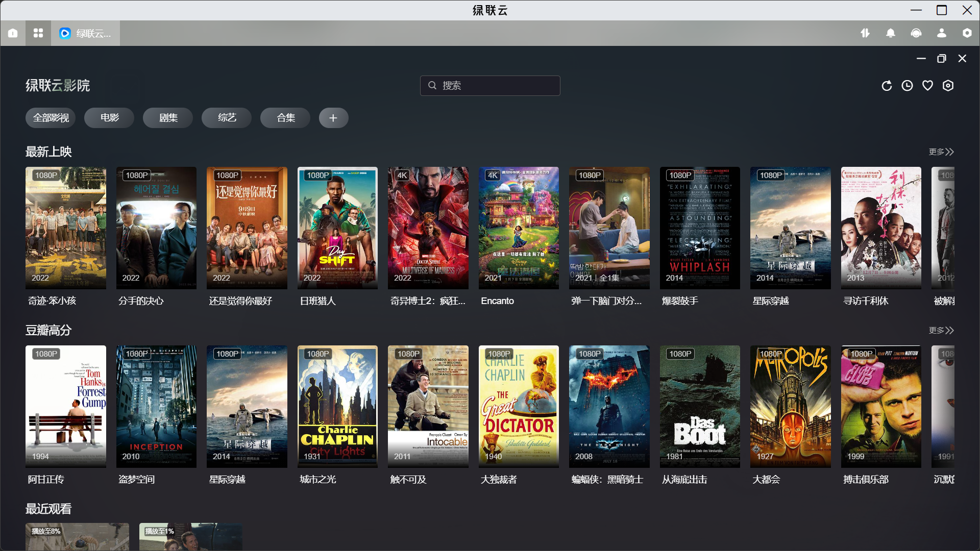Screen dimensions: 980x551
Task: Add new category with plus button
Action: [333, 118]
